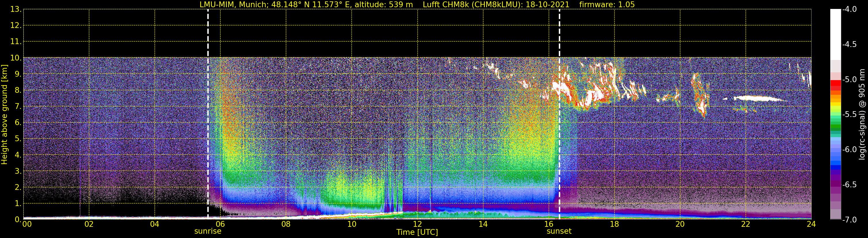Click the '18' time axis tick label
Screen dimensions: 868x238
pos(615,224)
